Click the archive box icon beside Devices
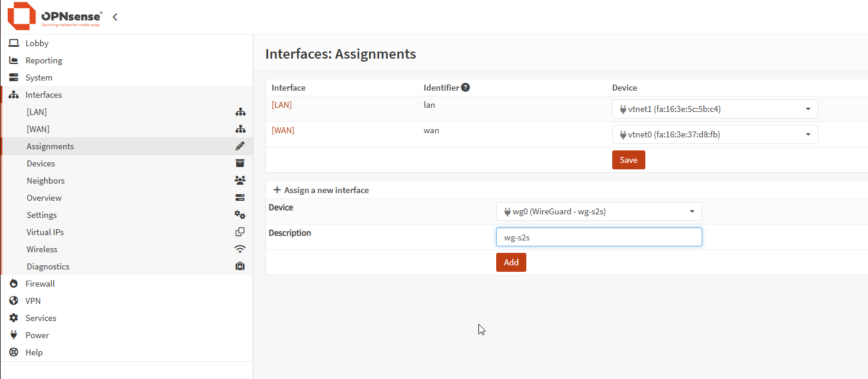 pyautogui.click(x=240, y=163)
